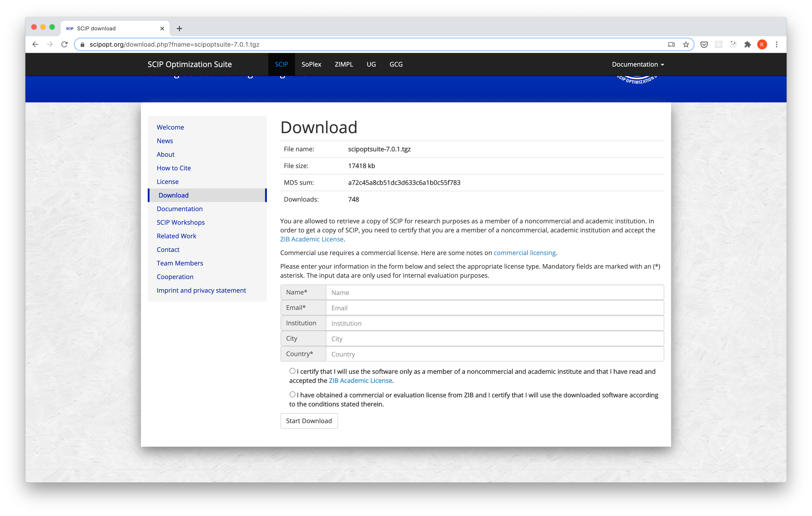Expand the Documentation dropdown in navbar

click(638, 64)
